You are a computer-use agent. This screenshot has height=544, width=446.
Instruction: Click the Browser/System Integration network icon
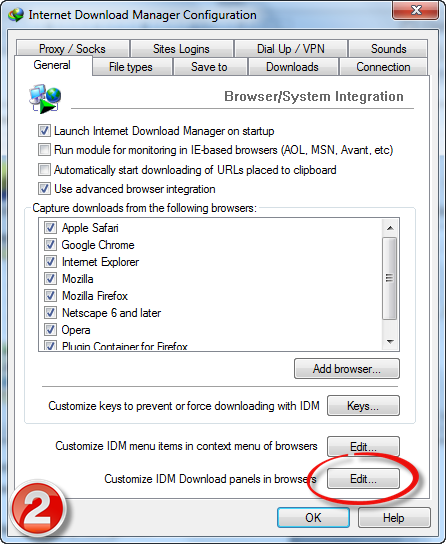click(45, 99)
